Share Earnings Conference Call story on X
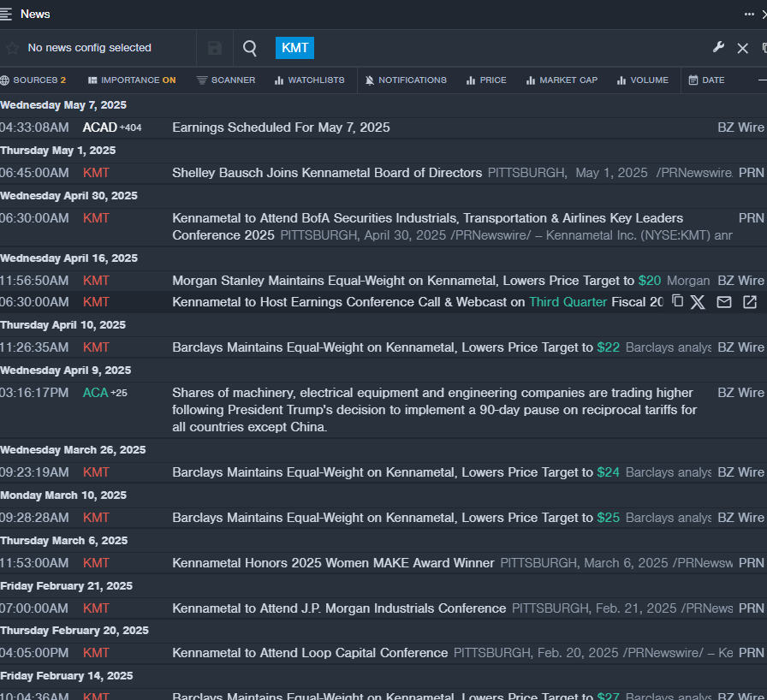Image resolution: width=767 pixels, height=700 pixels. [x=698, y=302]
